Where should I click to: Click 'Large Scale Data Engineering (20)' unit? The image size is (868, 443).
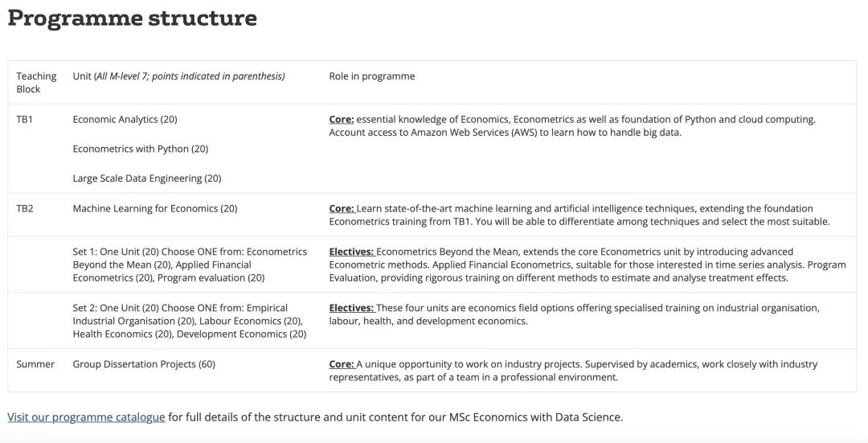point(146,178)
